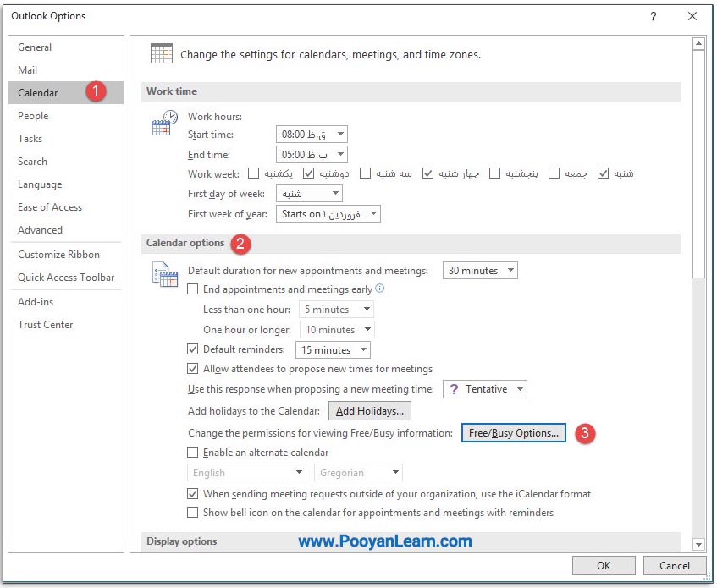This screenshot has width=717, height=588.
Task: Open the Gregorian calendar type dropdown
Action: click(x=359, y=472)
